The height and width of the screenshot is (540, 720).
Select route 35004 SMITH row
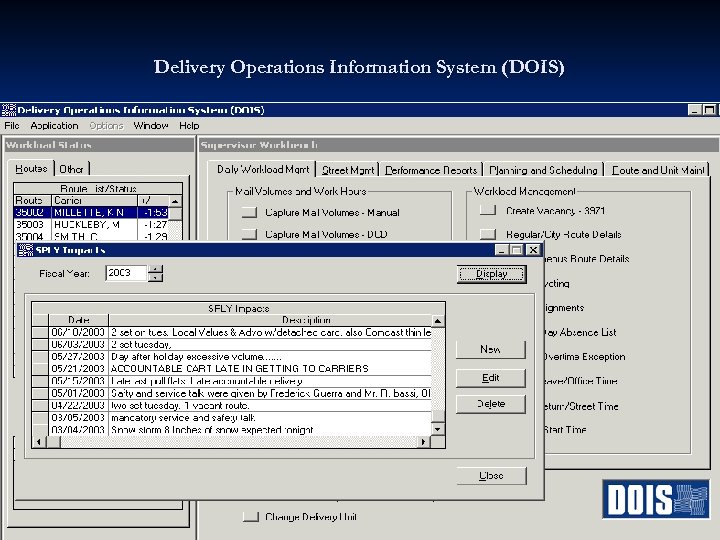91,236
